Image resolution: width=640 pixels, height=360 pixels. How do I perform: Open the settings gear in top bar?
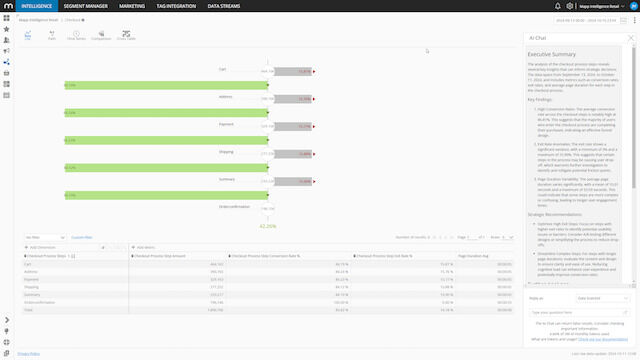click(570, 6)
